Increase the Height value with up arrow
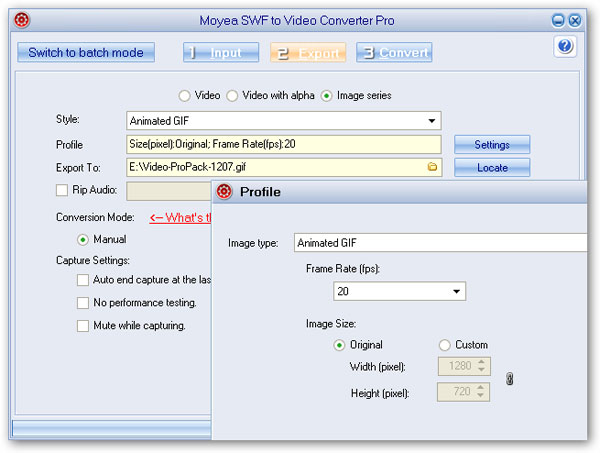 (481, 388)
